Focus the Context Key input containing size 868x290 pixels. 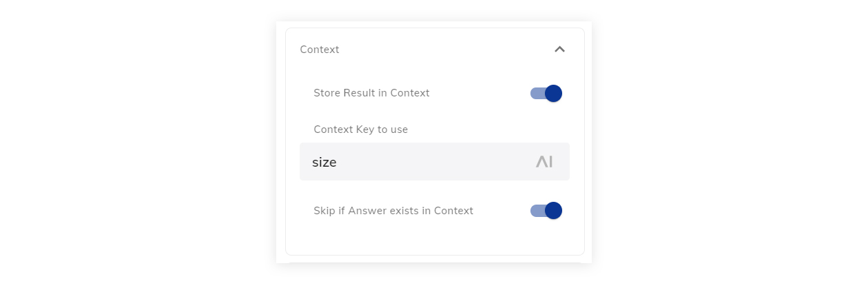point(435,162)
